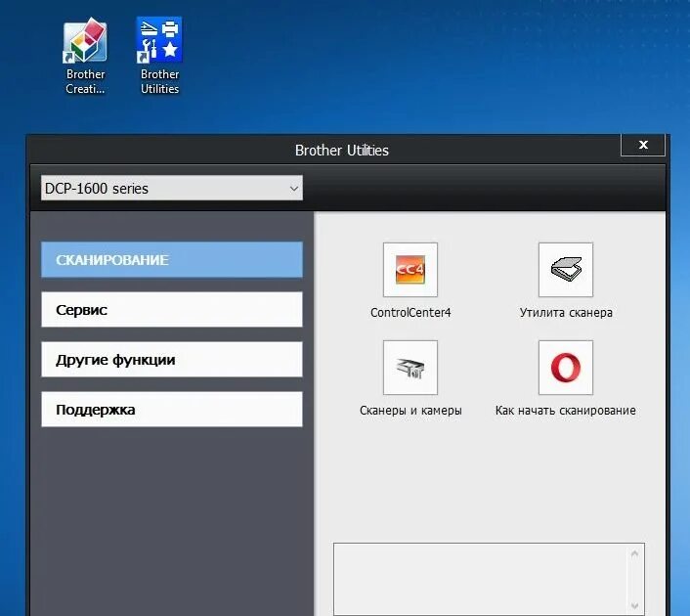Click the Утилита сканера text label
The image size is (690, 616).
click(x=566, y=313)
